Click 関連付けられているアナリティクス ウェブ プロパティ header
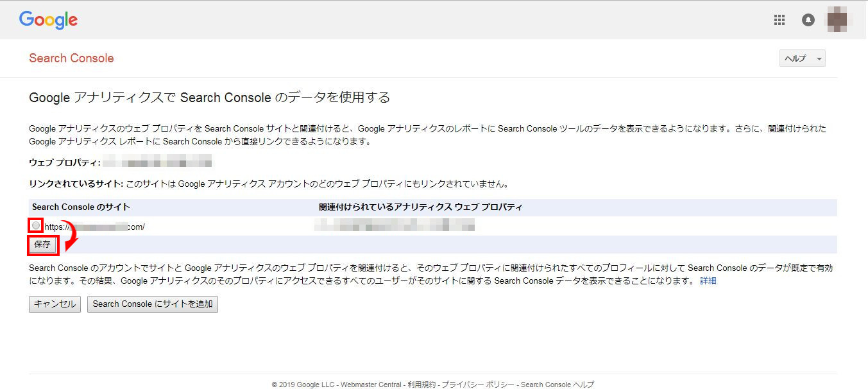 [420, 207]
